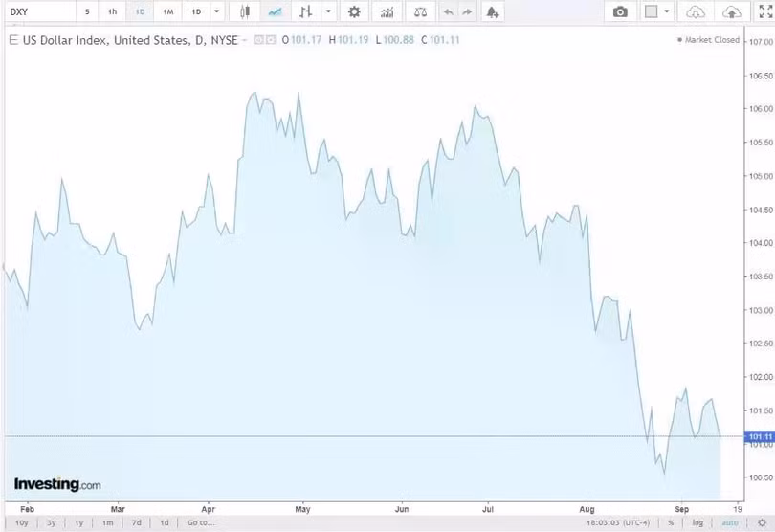Click the high value 101.19
Viewport: 775px width, 532px height.
(x=353, y=40)
